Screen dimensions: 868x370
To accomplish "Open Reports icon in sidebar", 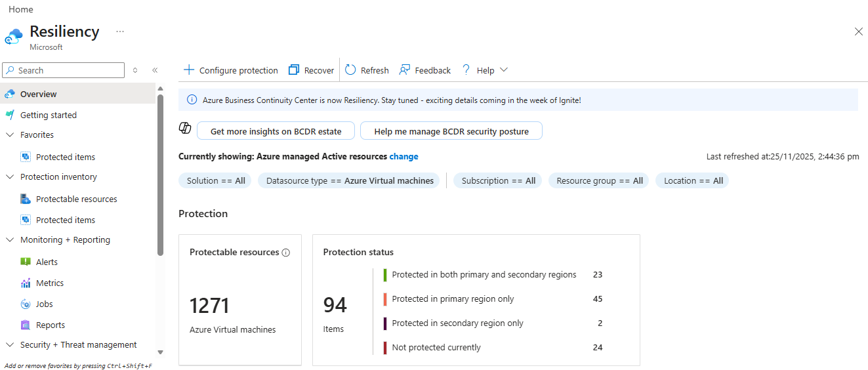I will point(26,325).
